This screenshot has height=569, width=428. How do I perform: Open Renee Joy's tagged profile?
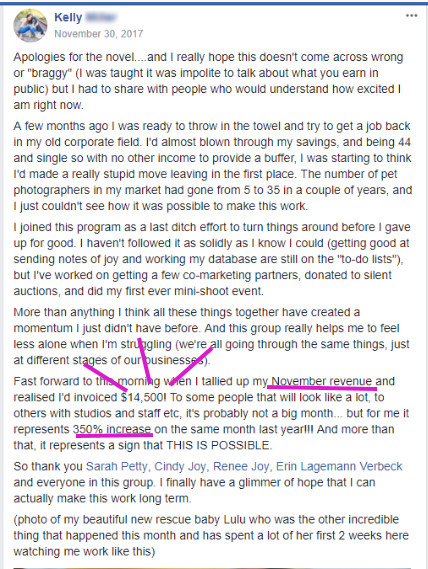pyautogui.click(x=241, y=466)
